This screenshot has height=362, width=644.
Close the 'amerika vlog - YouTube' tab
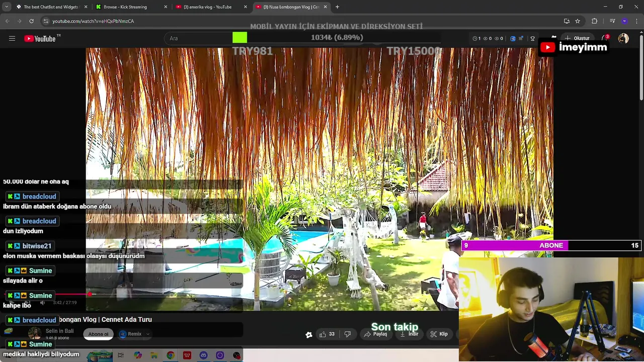coord(246,7)
